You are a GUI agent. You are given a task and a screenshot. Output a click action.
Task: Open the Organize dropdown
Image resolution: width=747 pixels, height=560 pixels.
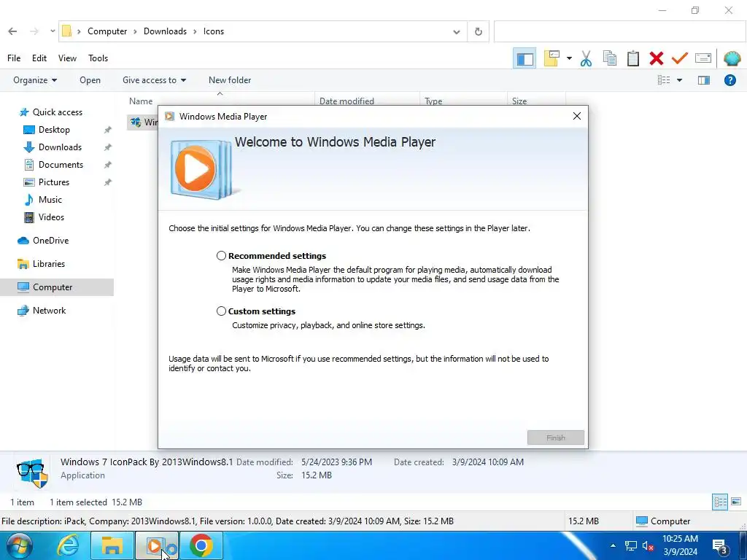click(x=35, y=80)
